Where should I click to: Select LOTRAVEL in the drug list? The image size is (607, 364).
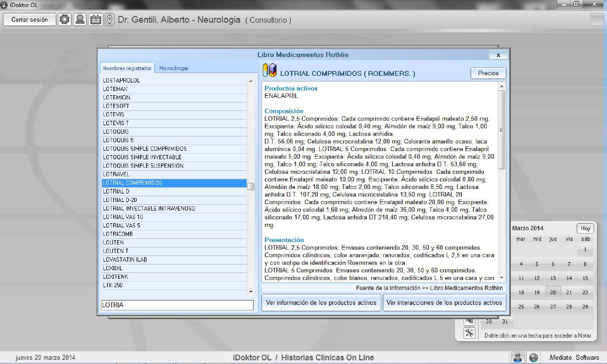tap(174, 174)
